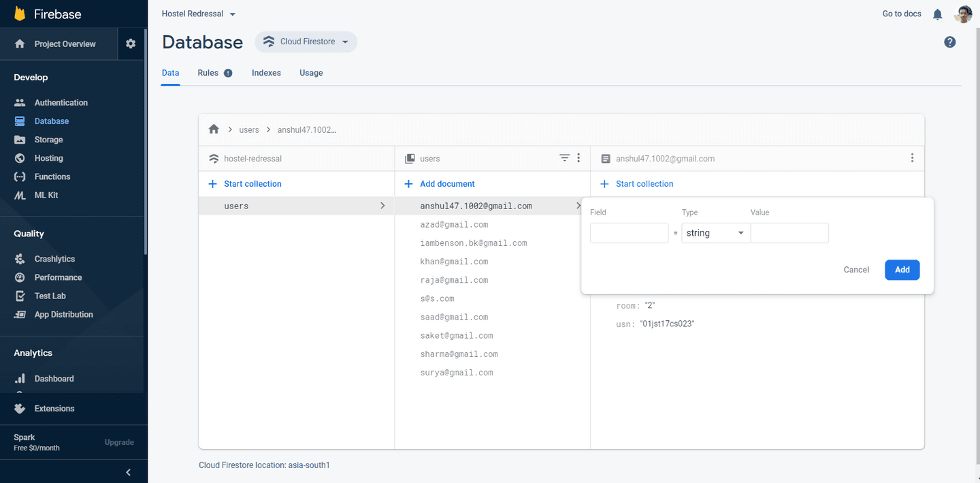Viewport: 980px width, 483px height.
Task: Click the anshul47.1002… breadcrumb segment
Action: point(307,129)
